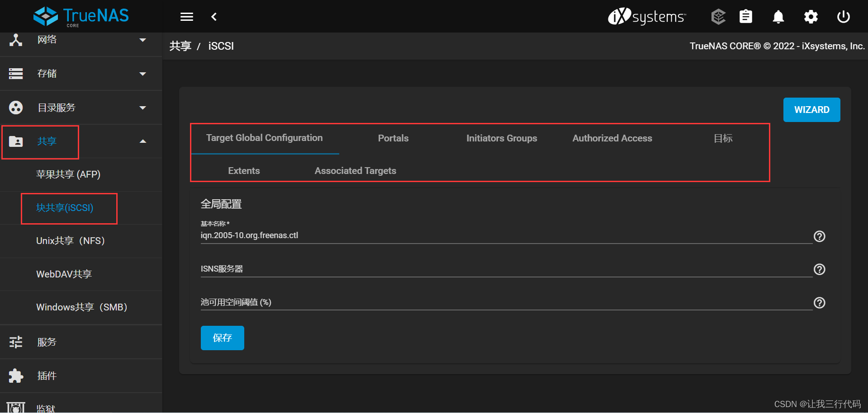Select 块共享(iSCSI) in sidebar
Screen dimensions: 868x413
click(x=65, y=208)
